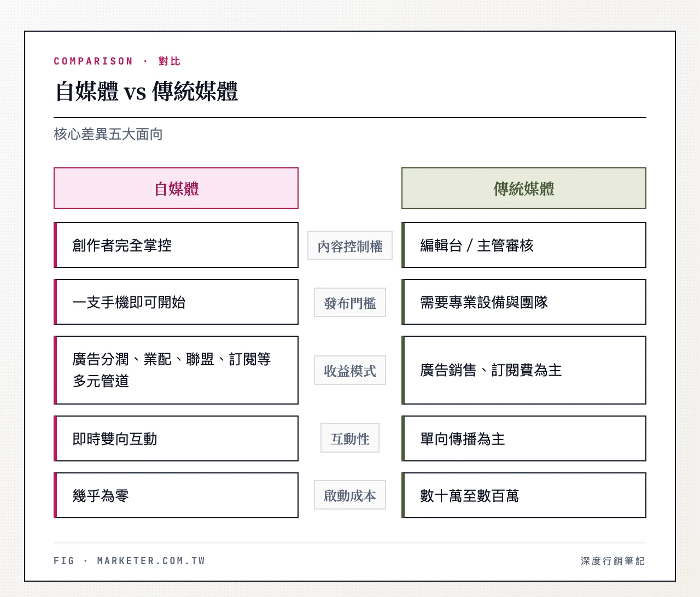Click the green 傳統媒體 column header

(524, 188)
